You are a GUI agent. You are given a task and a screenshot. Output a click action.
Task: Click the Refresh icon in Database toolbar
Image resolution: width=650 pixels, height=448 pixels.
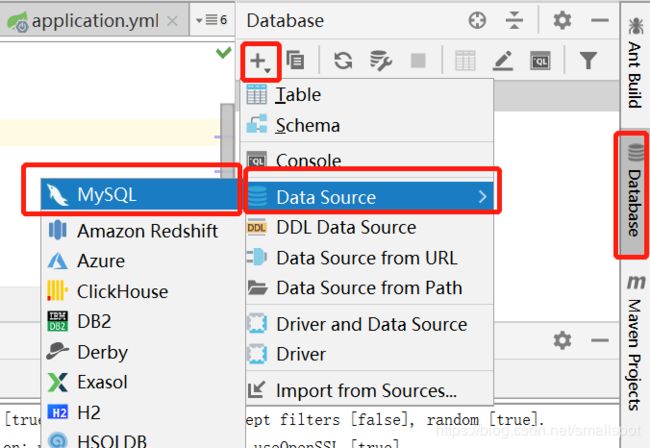[x=343, y=61]
